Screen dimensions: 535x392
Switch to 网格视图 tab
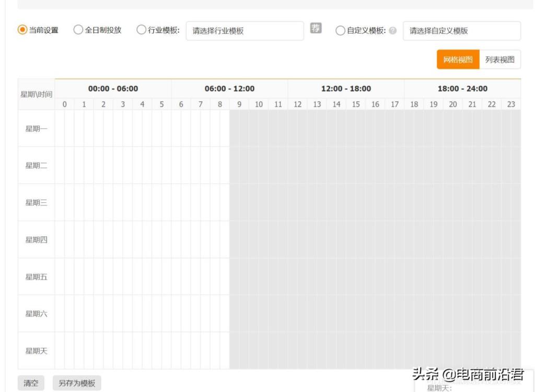click(x=458, y=60)
